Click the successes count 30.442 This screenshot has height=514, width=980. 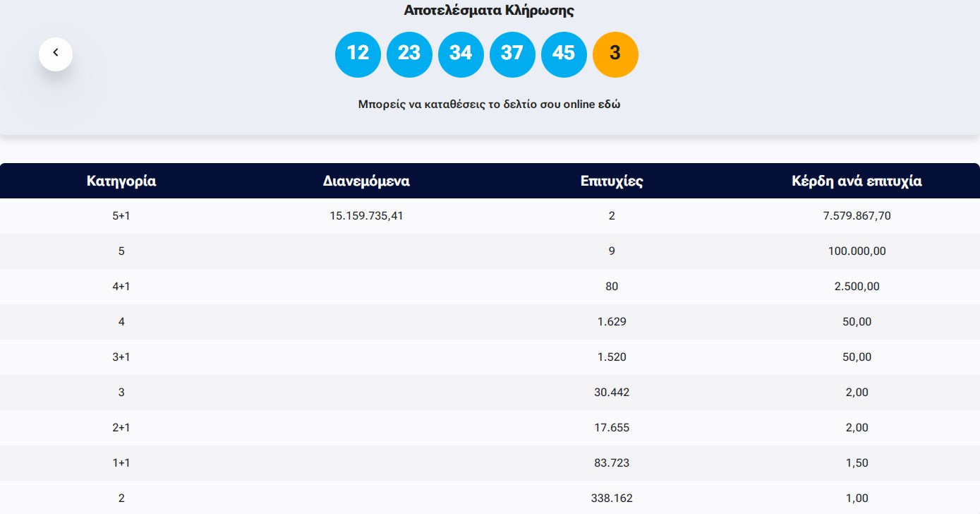pyautogui.click(x=612, y=393)
